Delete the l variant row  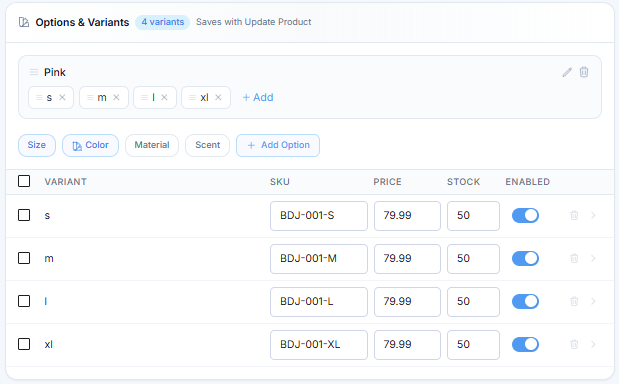coord(574,302)
